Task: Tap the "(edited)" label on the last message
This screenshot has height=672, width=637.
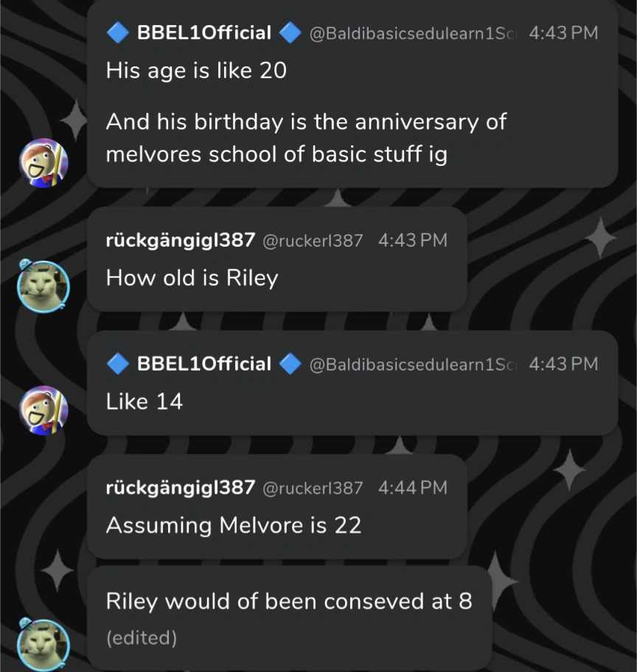Action: [142, 637]
